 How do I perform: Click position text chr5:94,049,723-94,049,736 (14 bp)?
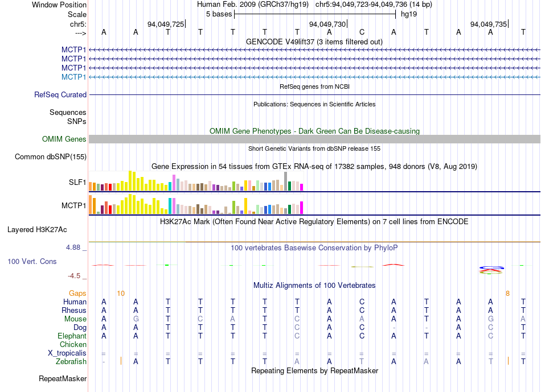374,5
